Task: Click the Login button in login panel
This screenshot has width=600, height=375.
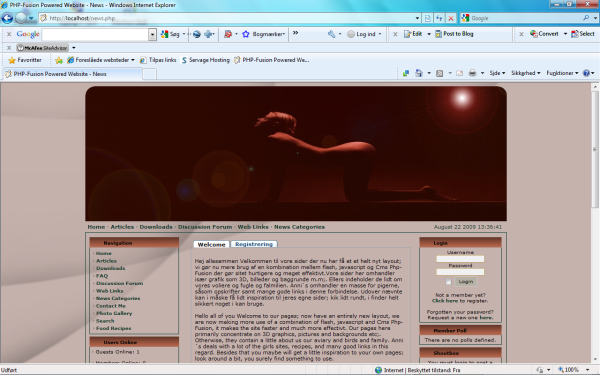Action: [466, 282]
